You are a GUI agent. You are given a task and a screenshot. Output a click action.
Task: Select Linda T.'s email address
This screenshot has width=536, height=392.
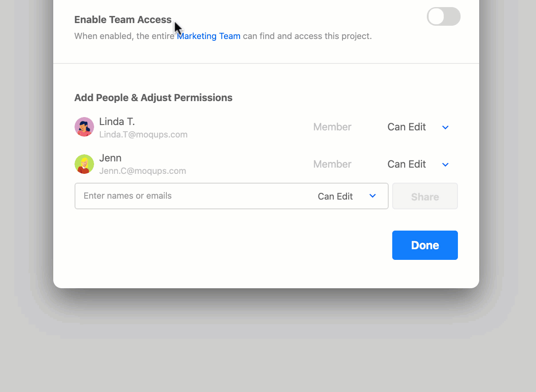pyautogui.click(x=143, y=134)
